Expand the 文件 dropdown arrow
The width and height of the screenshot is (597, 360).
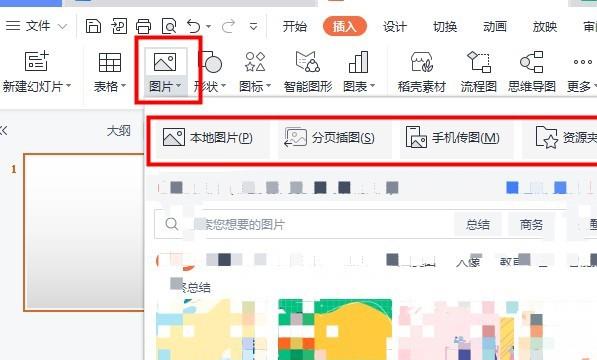pos(62,27)
